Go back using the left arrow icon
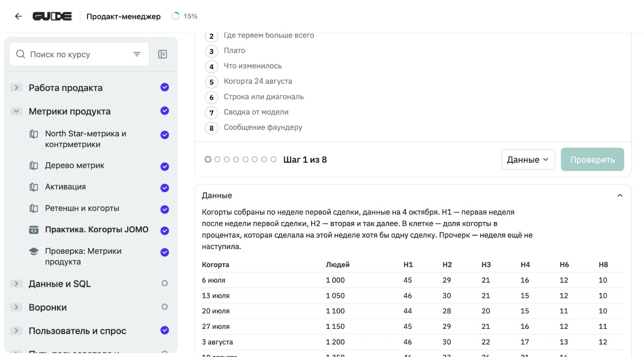The width and height of the screenshot is (644, 357). coord(18,16)
